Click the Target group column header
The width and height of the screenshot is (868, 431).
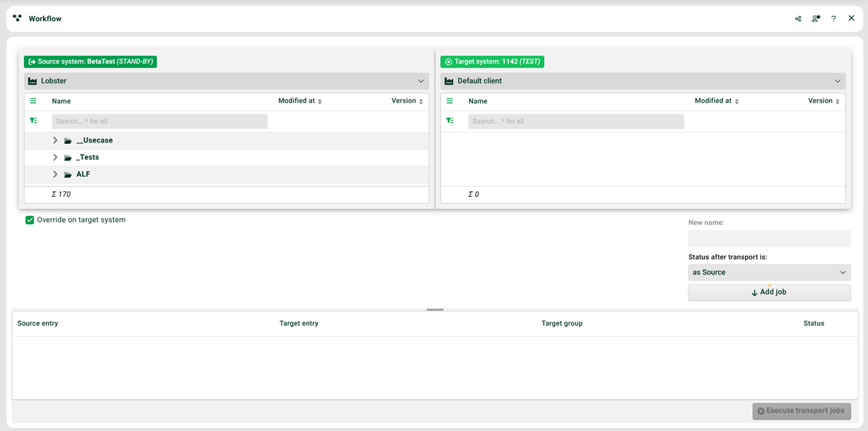(x=562, y=324)
